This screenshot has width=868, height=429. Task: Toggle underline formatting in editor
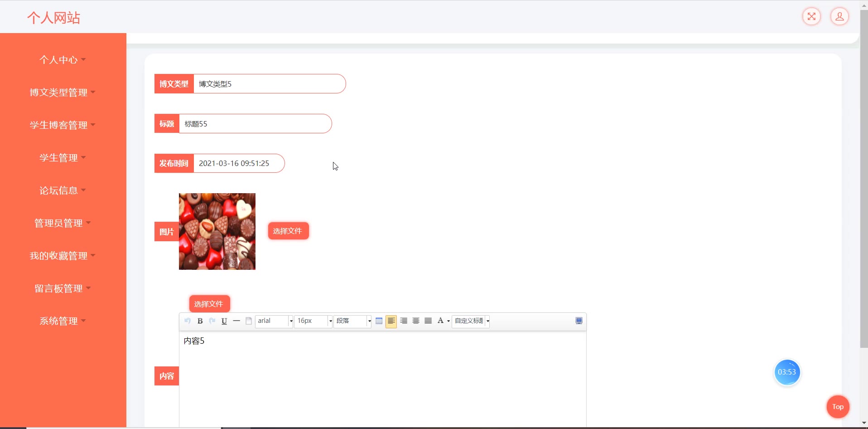click(x=224, y=321)
